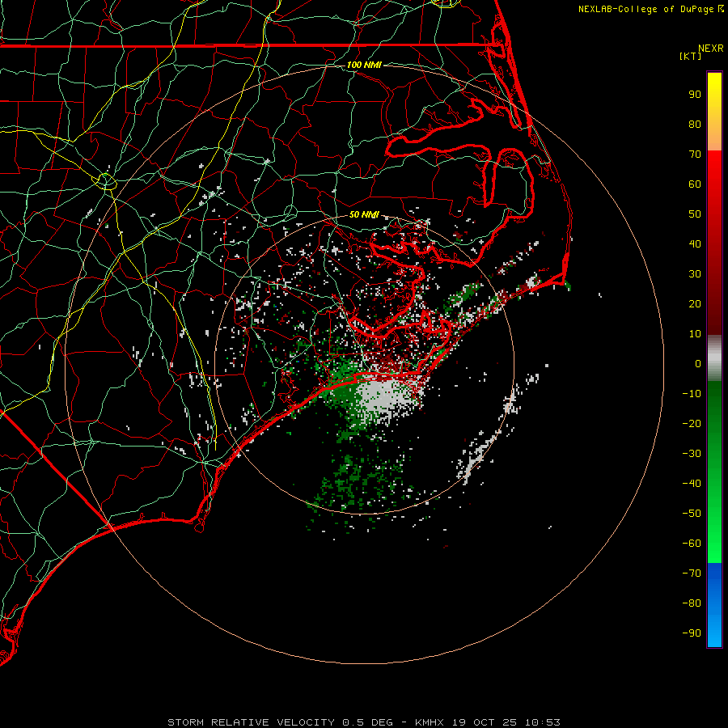Click the -60 value on the velocity scale
The width and height of the screenshot is (728, 728).
click(x=692, y=544)
